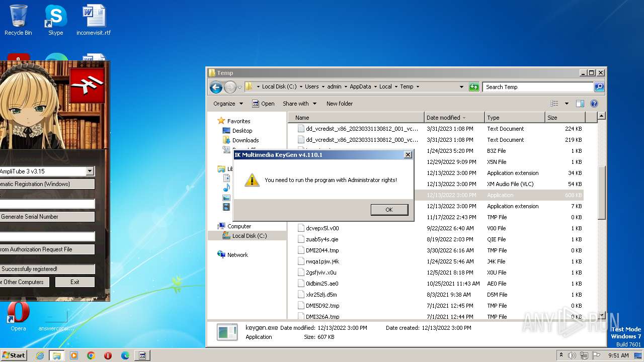Open the AmpliTube 3 v3.15 product dropdown
This screenshot has width=644, height=362.
pos(90,171)
